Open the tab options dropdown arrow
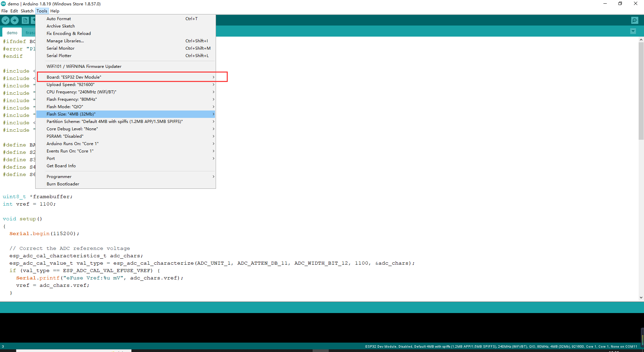644x352 pixels. click(x=633, y=31)
